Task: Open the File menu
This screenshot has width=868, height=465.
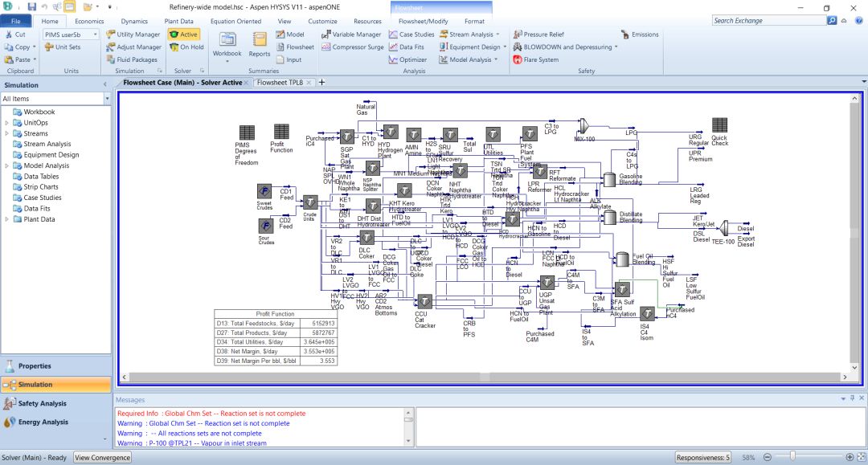Action: click(x=15, y=21)
